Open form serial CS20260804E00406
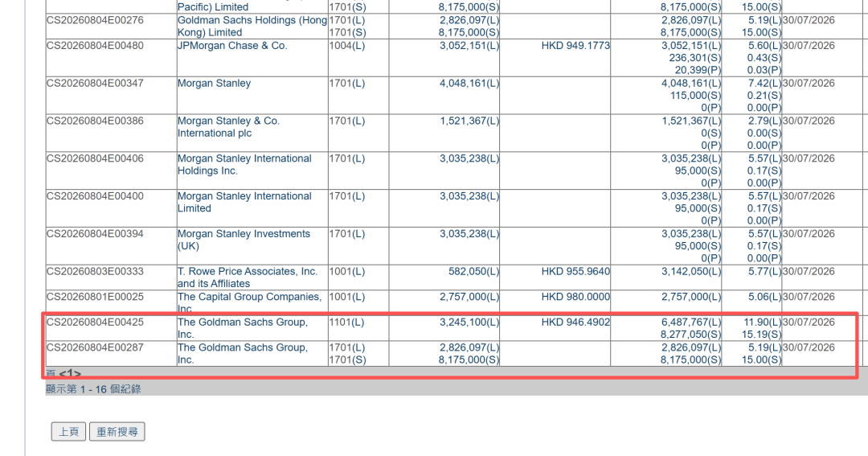This screenshot has height=456, width=868. point(95,158)
